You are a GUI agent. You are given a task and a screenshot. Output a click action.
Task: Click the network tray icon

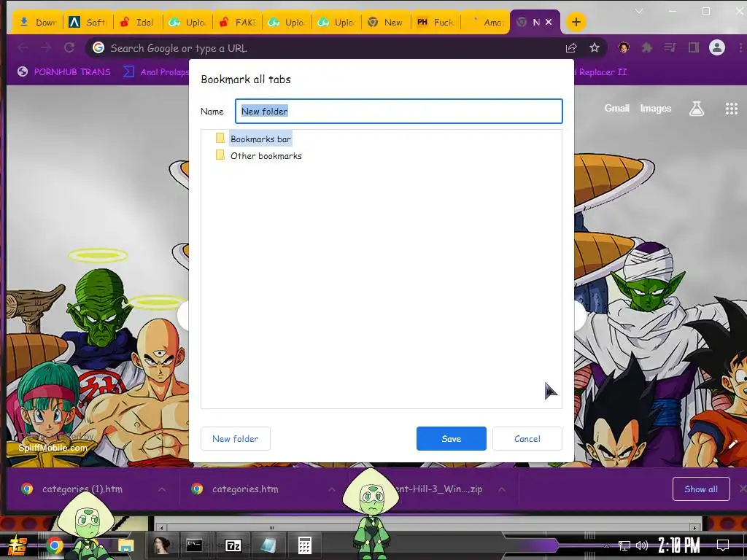624,545
